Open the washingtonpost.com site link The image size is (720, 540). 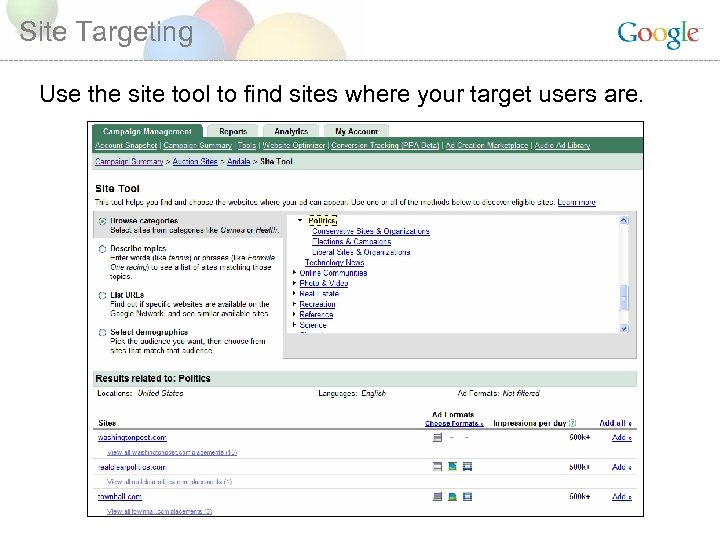[132, 438]
